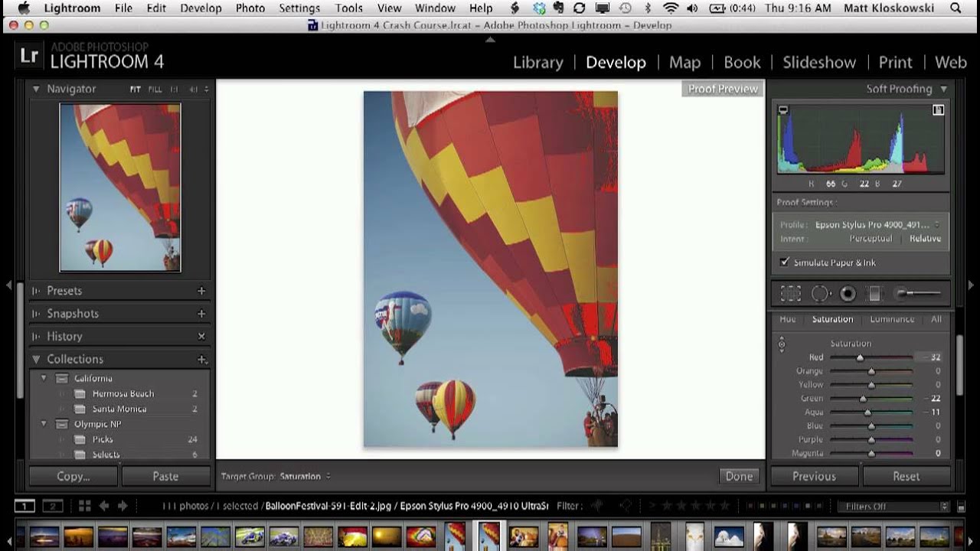Viewport: 980px width, 551px height.
Task: Expand the Snapshots panel
Action: (x=36, y=314)
